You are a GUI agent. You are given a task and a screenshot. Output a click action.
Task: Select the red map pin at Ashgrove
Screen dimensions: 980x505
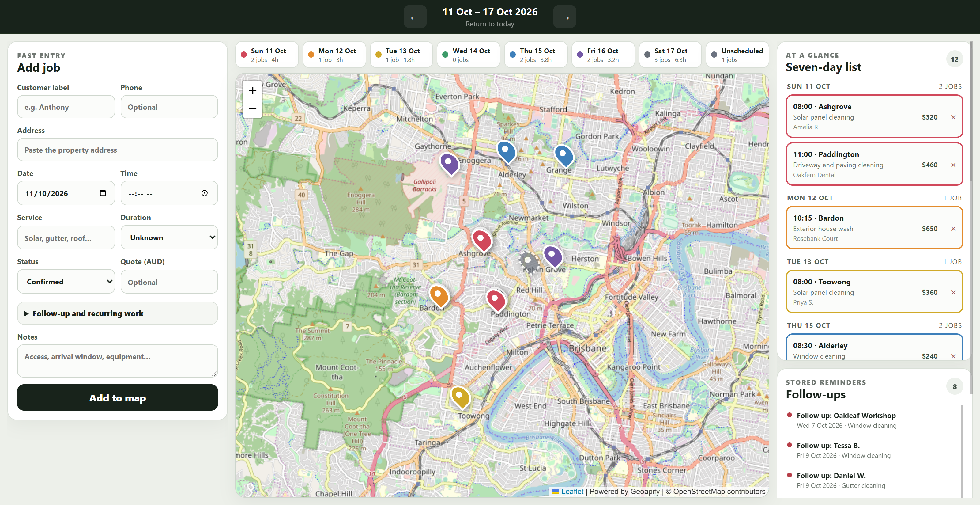[x=482, y=241]
